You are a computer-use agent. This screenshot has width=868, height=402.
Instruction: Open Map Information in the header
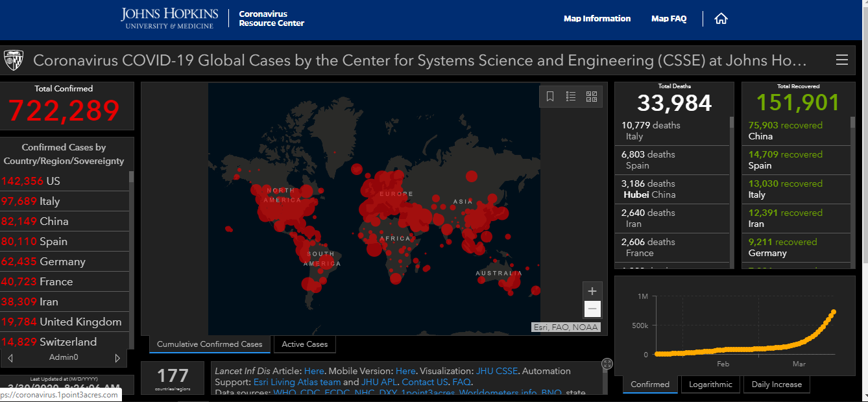coord(597,19)
